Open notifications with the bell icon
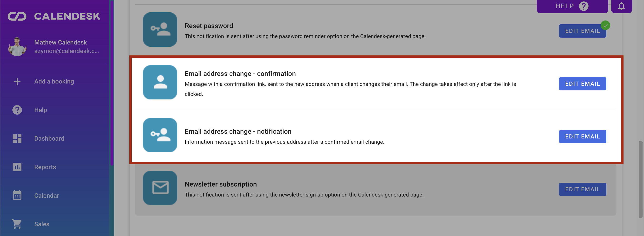The height and width of the screenshot is (236, 644). [622, 6]
